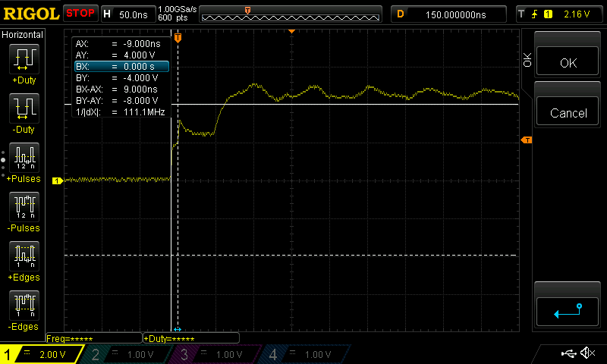Click the speaker mute icon

pos(587,353)
